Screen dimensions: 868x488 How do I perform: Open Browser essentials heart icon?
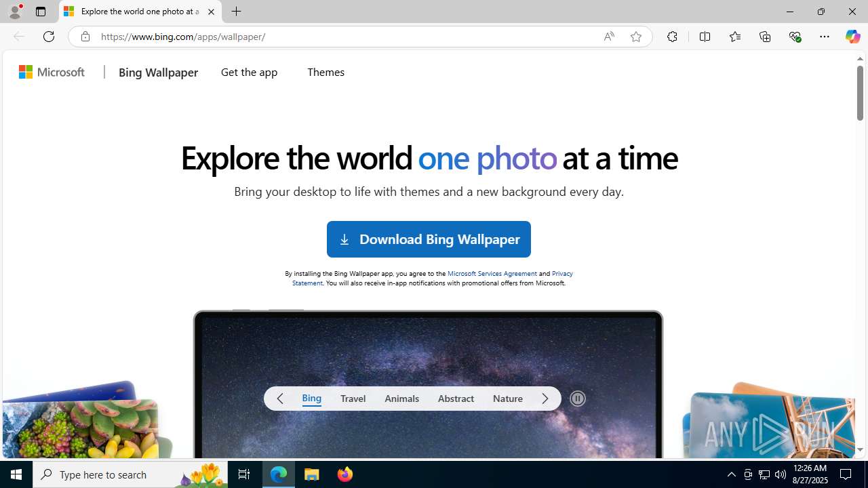coord(795,37)
